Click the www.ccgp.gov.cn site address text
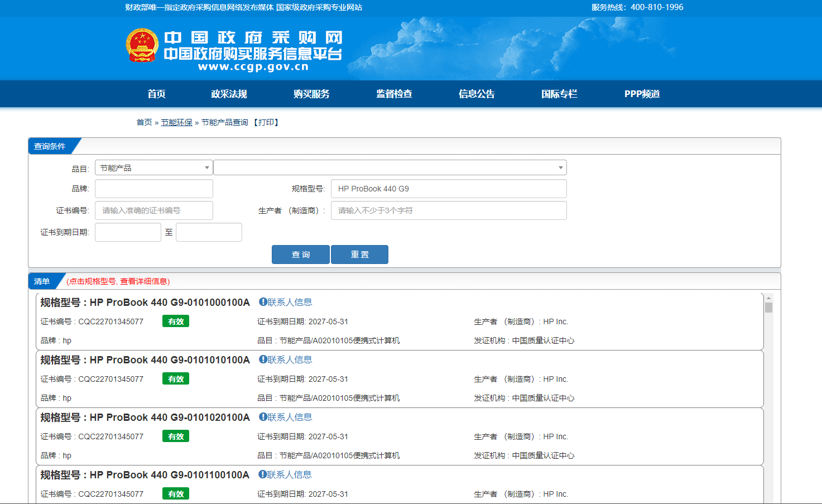 253,66
